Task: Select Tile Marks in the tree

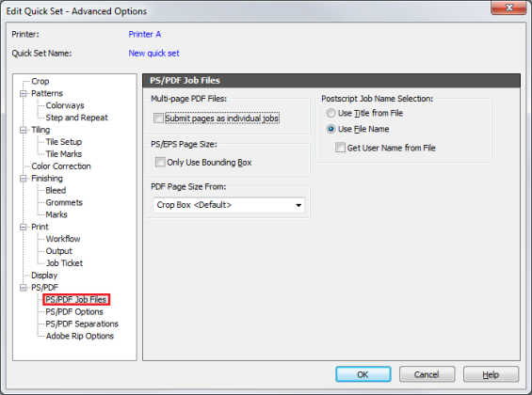Action: (64, 154)
